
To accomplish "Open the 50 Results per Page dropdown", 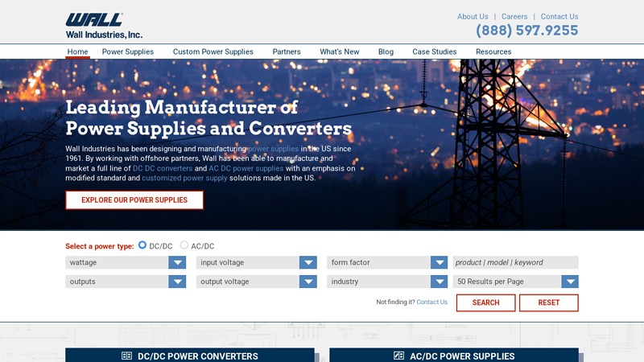I will [516, 282].
